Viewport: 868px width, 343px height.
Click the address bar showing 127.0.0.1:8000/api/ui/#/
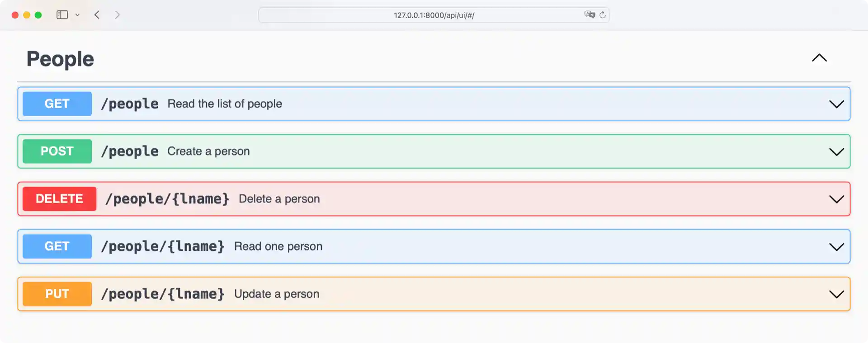434,15
